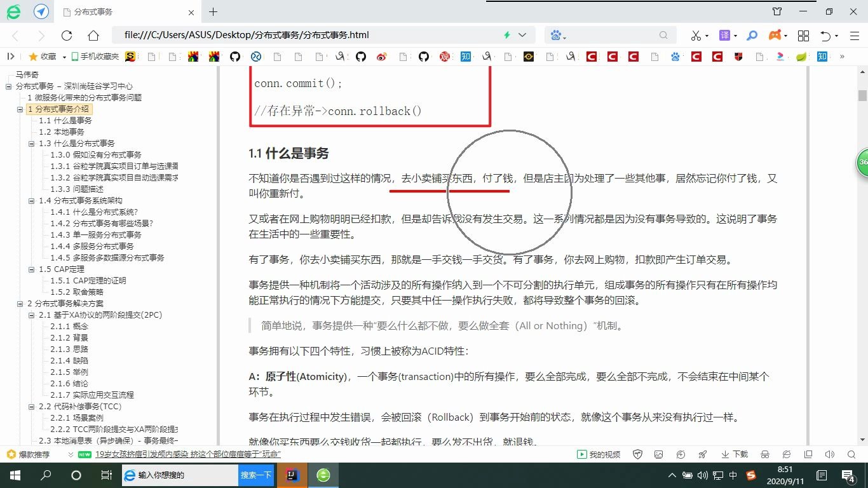The height and width of the screenshot is (488, 868).
Task: Click the green floating accelerator ball
Action: [x=862, y=163]
